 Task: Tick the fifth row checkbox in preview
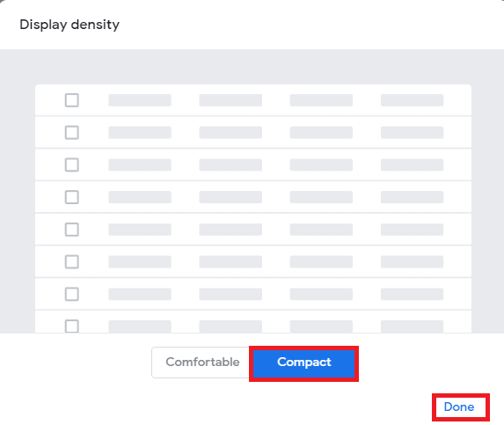click(71, 230)
